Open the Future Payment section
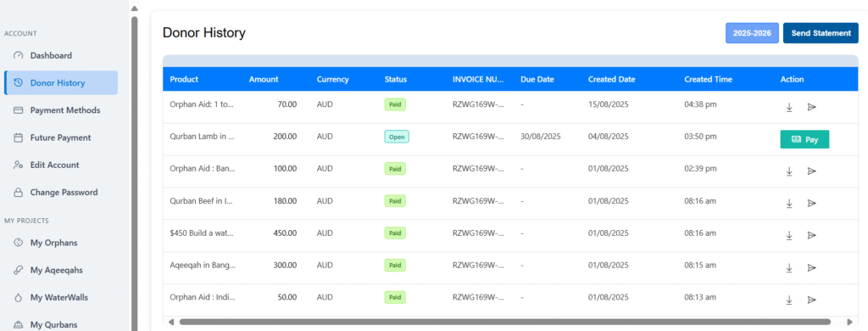This screenshot has height=331, width=868. click(x=61, y=137)
